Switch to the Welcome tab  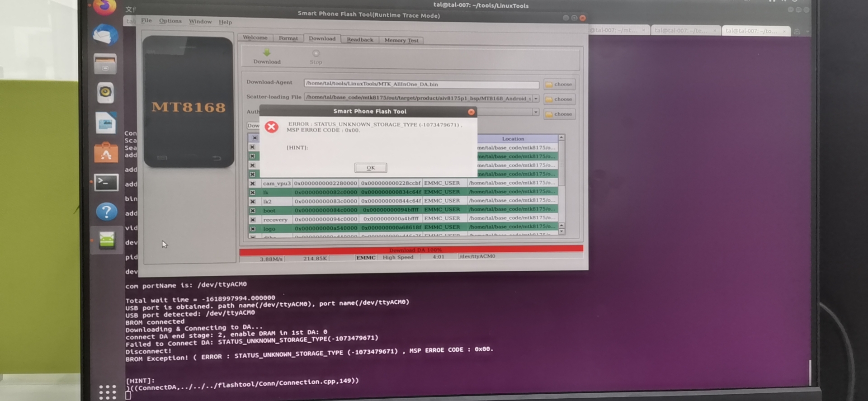pyautogui.click(x=255, y=38)
